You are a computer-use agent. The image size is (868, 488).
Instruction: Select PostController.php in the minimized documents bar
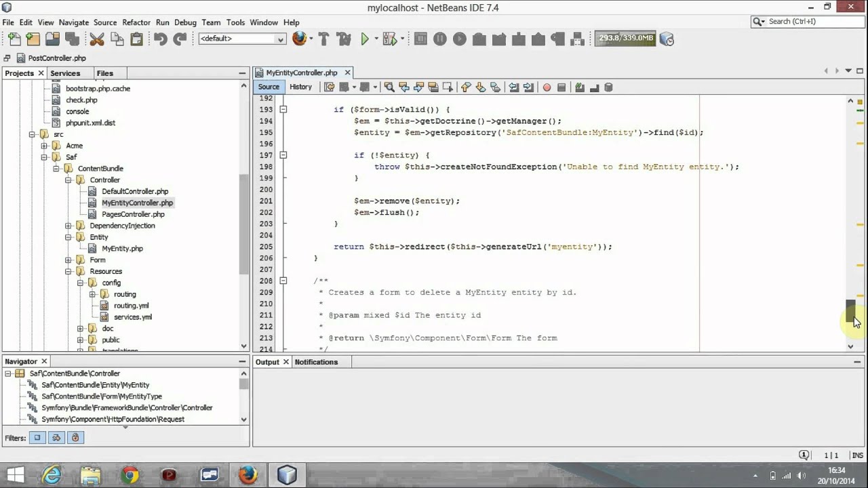pos(51,58)
